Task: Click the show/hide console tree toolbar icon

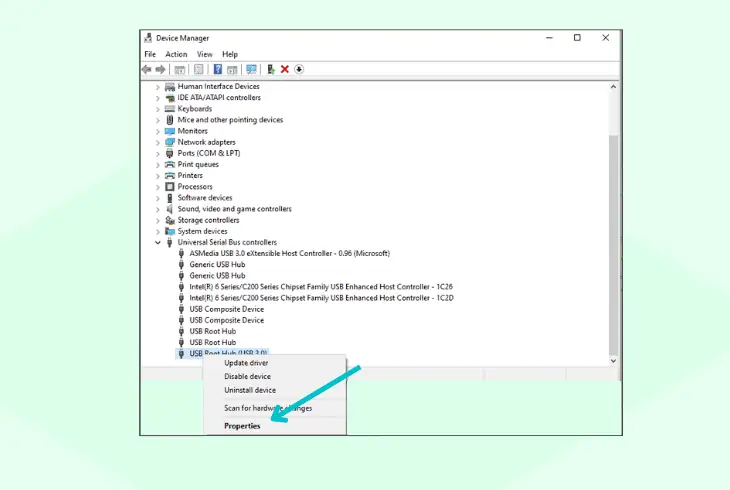Action: click(x=180, y=69)
